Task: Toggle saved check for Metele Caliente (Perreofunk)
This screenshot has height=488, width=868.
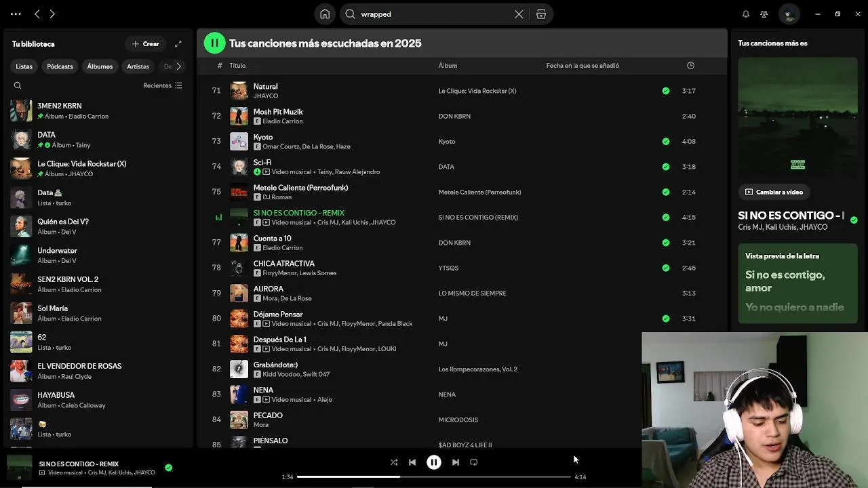Action: [x=666, y=192]
